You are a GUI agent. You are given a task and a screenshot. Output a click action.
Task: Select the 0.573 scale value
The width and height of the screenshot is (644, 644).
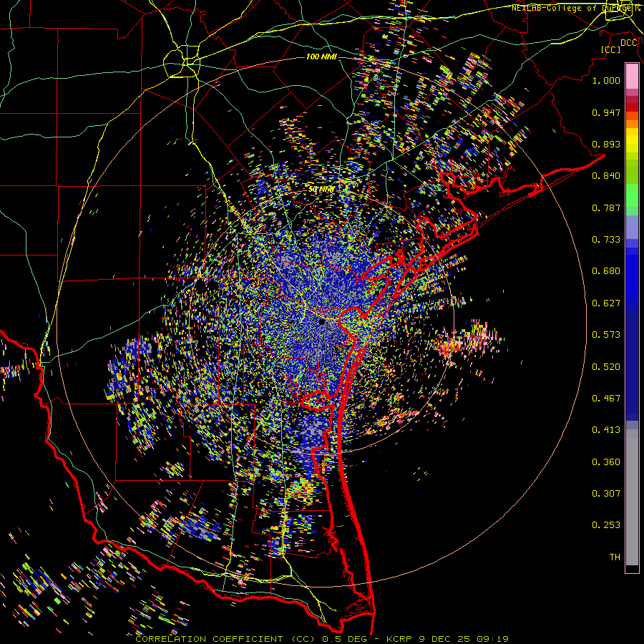tap(606, 335)
